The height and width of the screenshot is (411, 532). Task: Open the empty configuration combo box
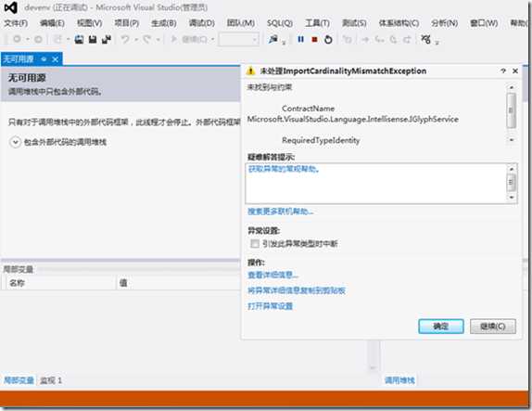[x=239, y=39]
